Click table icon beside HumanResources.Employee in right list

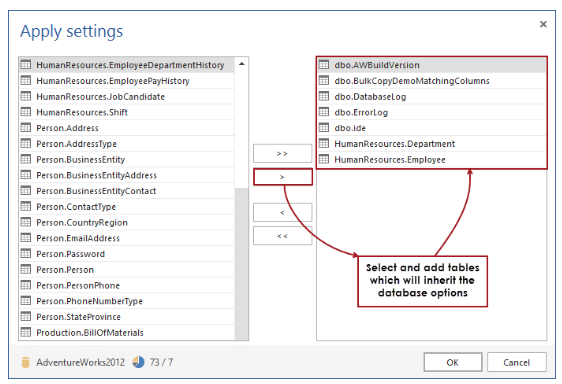pyautogui.click(x=324, y=159)
